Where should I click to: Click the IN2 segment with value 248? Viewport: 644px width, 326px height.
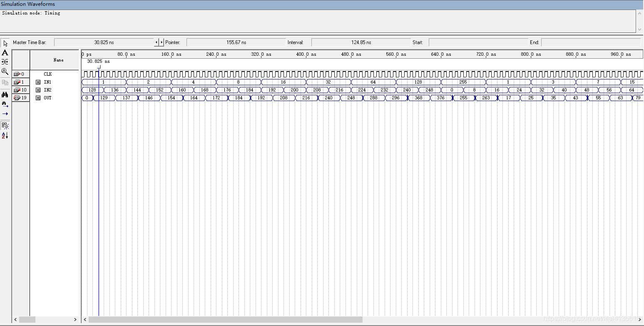[x=430, y=90]
